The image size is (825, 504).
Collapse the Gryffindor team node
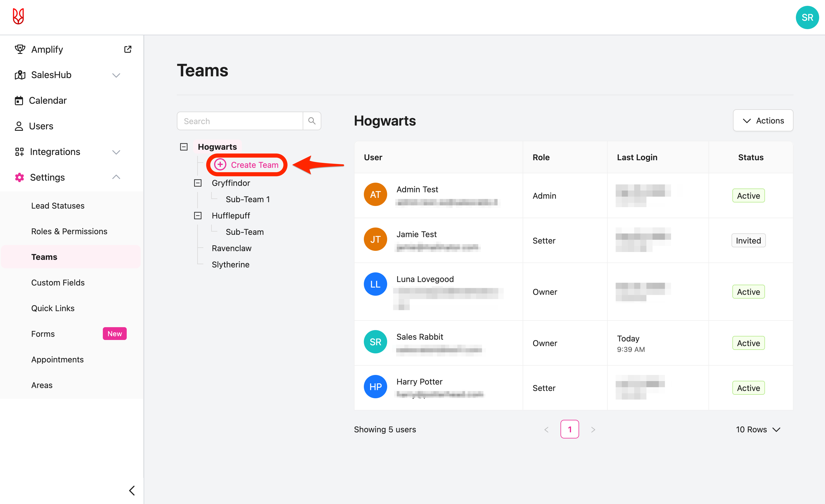pyautogui.click(x=198, y=183)
